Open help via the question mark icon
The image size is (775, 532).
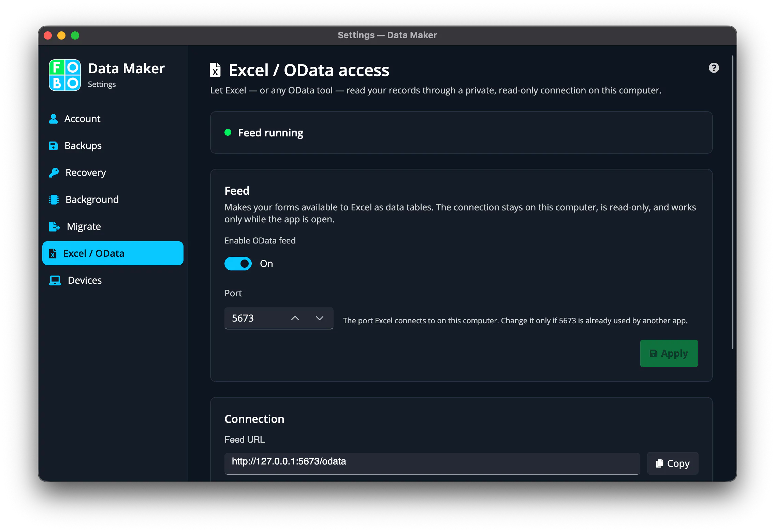(714, 68)
